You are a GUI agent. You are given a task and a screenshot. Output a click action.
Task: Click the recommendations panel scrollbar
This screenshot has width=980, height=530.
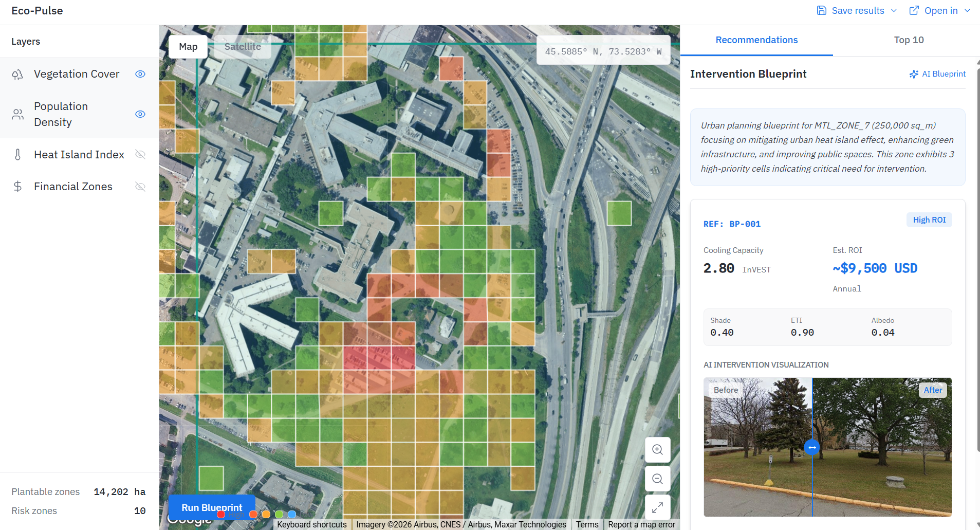(x=977, y=260)
